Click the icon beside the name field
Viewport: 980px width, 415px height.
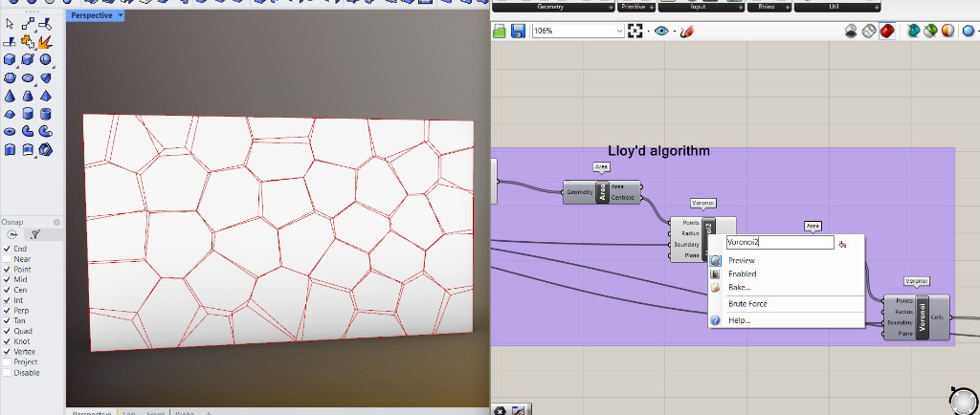pos(842,244)
